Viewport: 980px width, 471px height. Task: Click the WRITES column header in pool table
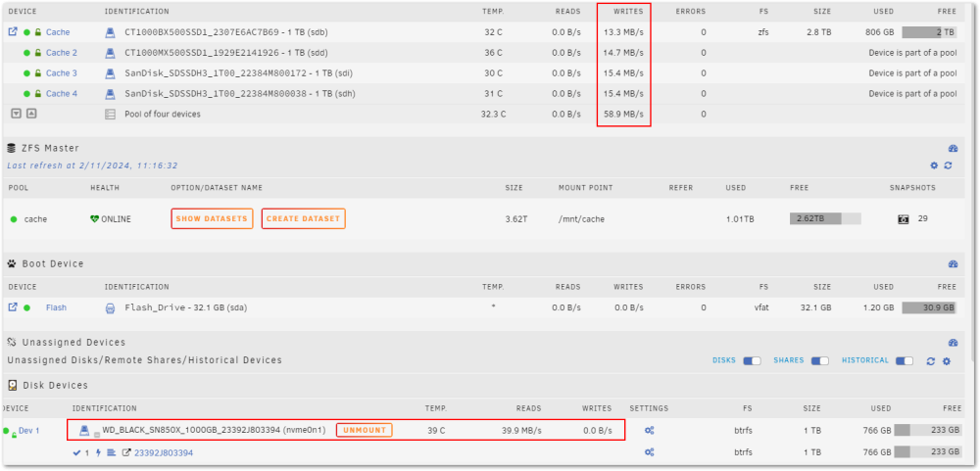[628, 11]
